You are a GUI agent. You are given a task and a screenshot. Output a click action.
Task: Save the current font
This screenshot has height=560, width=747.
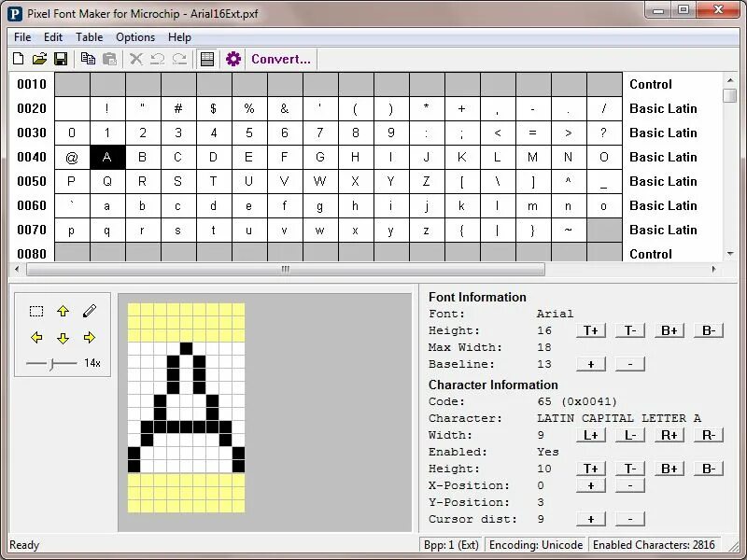[x=62, y=58]
